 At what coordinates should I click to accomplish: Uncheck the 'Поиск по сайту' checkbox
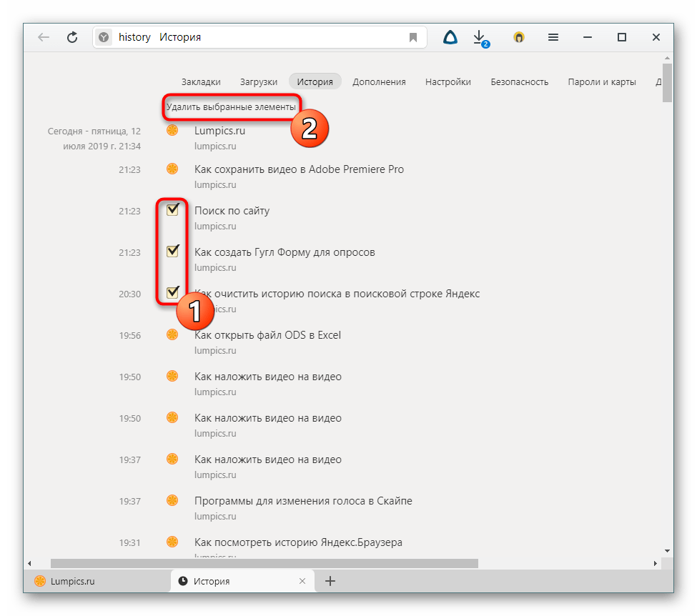click(x=172, y=210)
